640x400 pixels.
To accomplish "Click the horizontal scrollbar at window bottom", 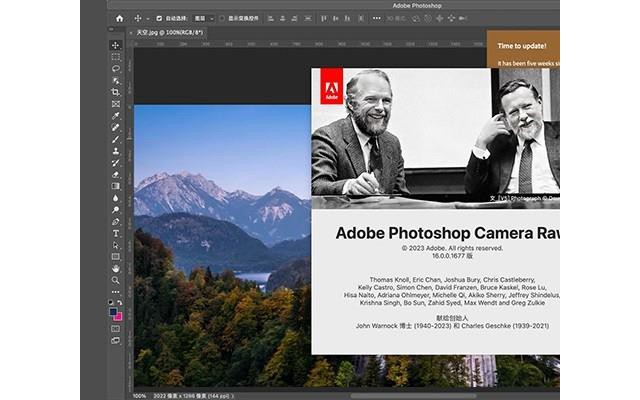I will click(x=413, y=396).
